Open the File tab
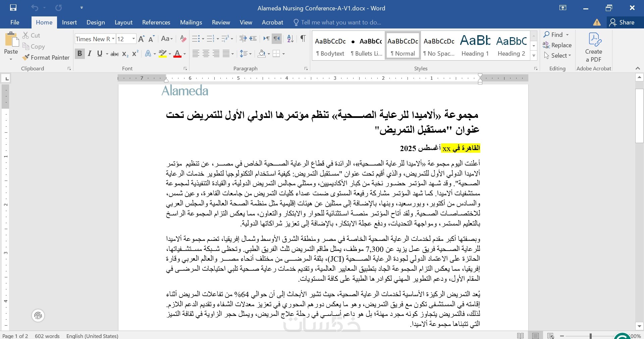 [15, 22]
